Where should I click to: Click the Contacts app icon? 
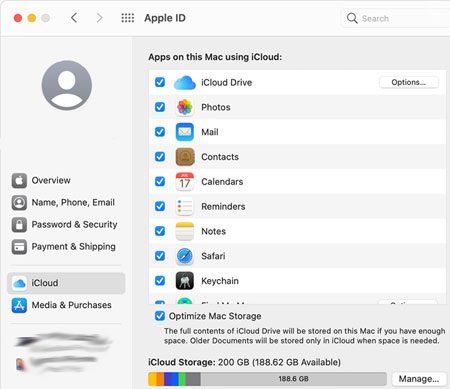point(185,157)
